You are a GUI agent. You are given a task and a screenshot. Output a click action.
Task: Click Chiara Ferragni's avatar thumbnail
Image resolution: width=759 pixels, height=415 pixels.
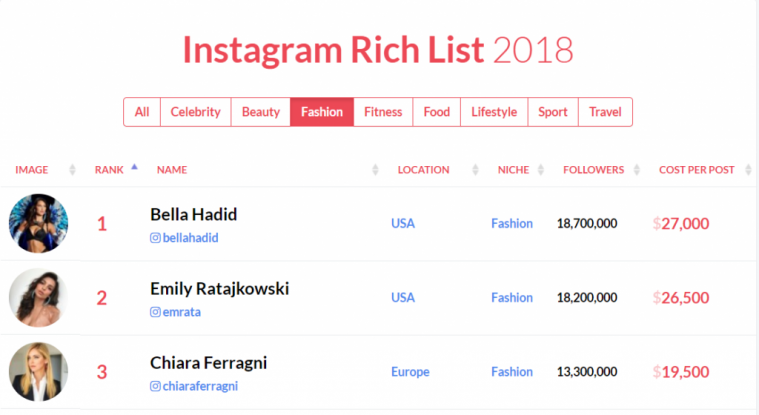coord(38,372)
